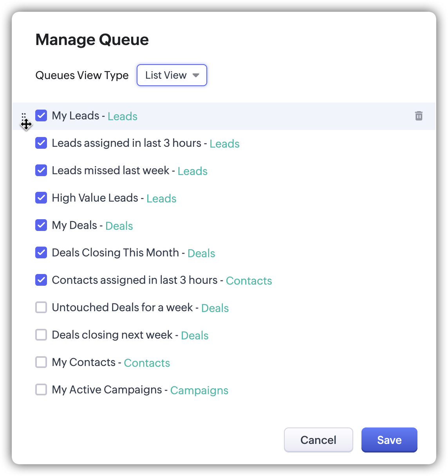Uncheck Contacts assigned in last 3 hours
Screen dimensions: 448x476
pyautogui.click(x=41, y=280)
